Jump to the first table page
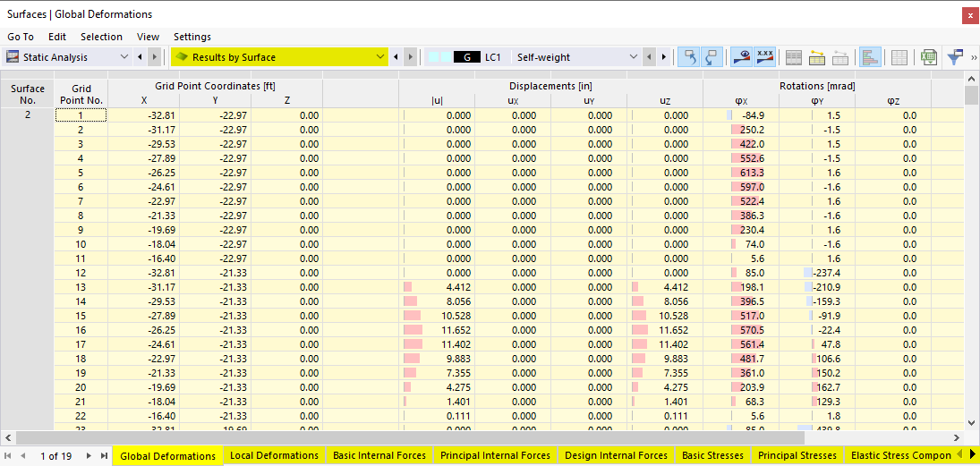The height and width of the screenshot is (466, 980). 9,455
